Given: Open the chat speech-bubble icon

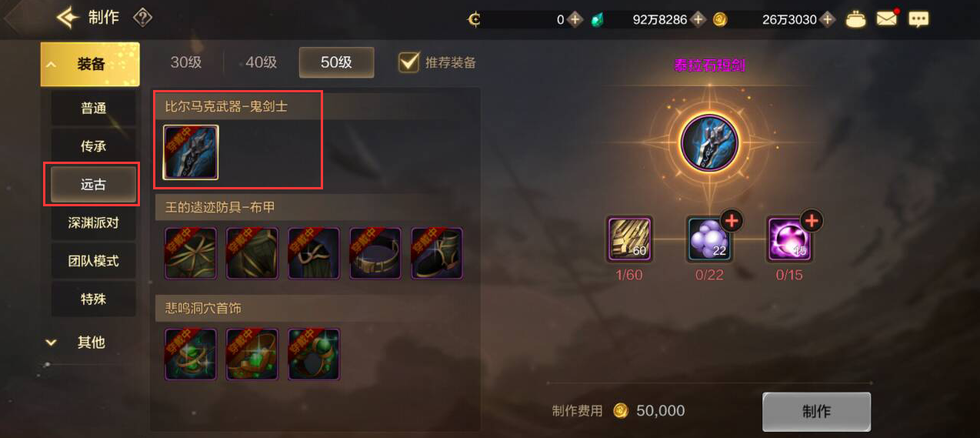Looking at the screenshot, I should [x=918, y=19].
